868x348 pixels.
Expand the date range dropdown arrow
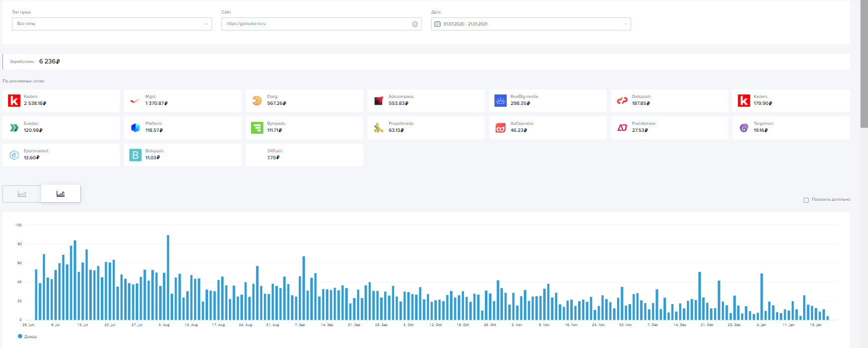626,24
